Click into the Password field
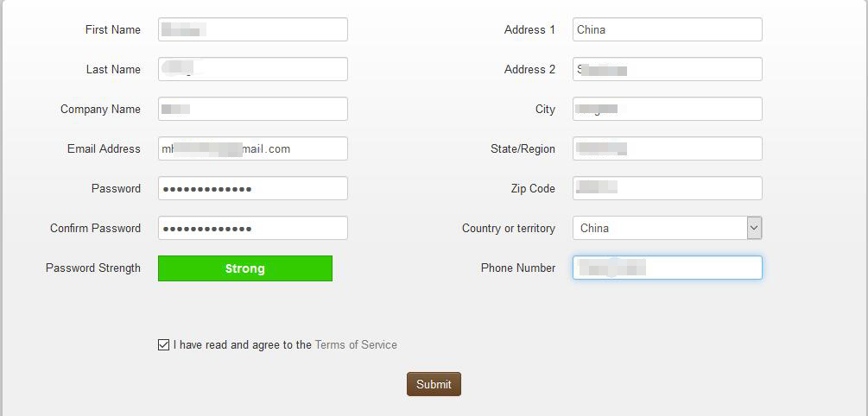 [252, 188]
